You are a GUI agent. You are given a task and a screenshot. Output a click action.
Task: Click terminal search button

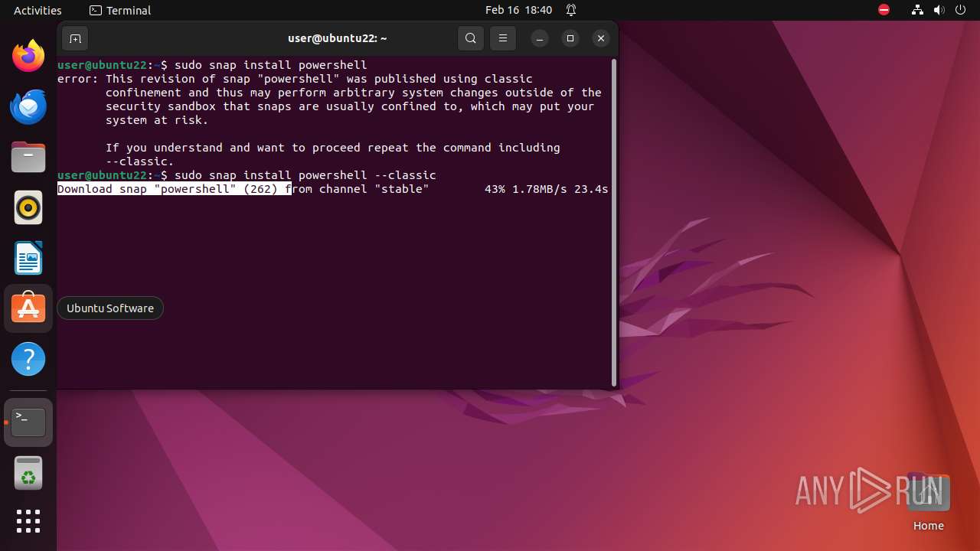[x=471, y=38]
